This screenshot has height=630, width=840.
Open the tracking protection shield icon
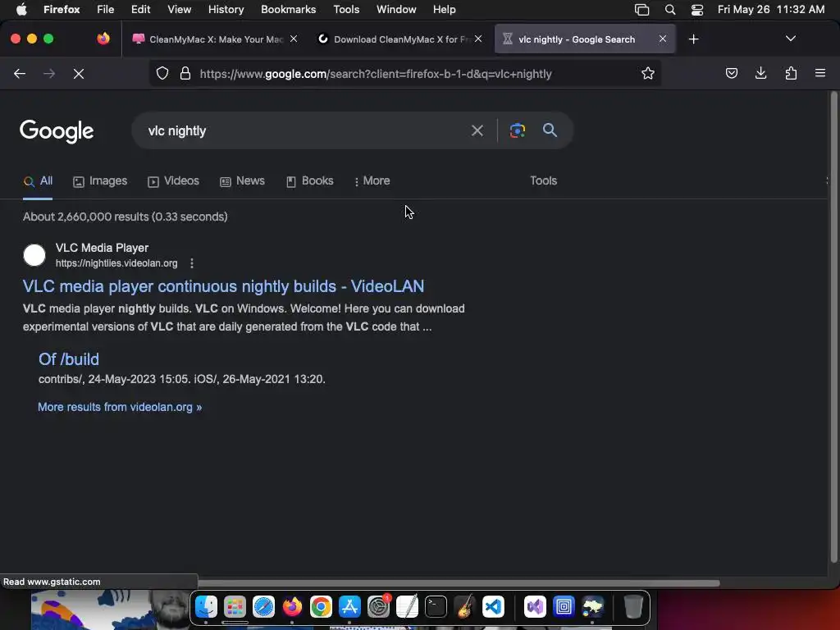point(162,73)
